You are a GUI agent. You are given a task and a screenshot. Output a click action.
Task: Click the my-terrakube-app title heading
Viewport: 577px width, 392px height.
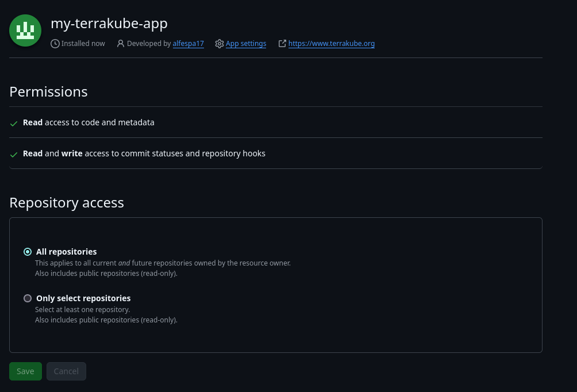click(x=109, y=24)
